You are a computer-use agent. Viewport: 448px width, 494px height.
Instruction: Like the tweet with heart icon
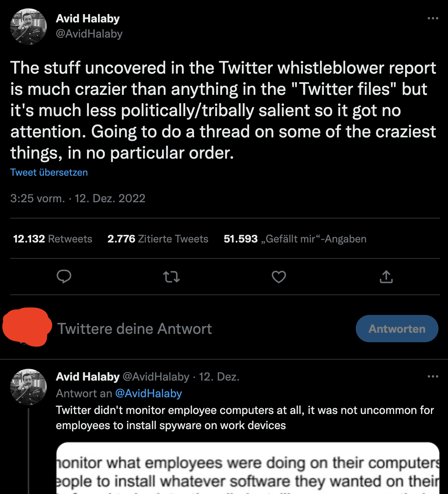click(x=279, y=277)
